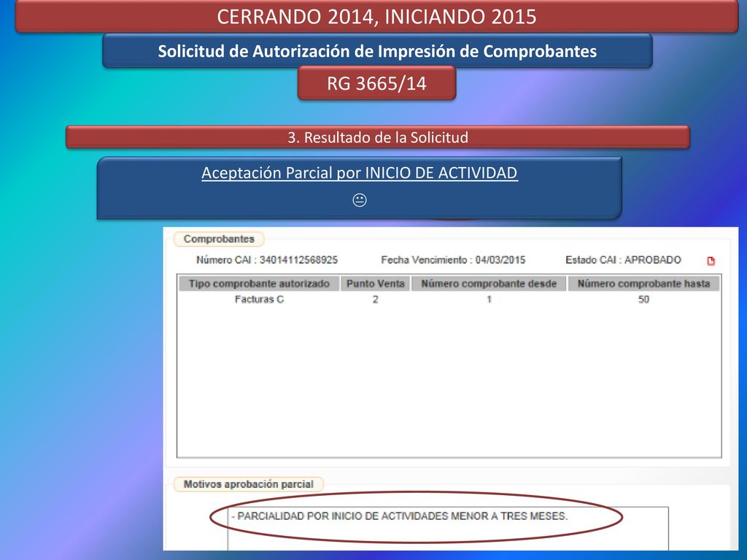Click the RG 3665/14 banner
This screenshot has width=747, height=560.
377,83
